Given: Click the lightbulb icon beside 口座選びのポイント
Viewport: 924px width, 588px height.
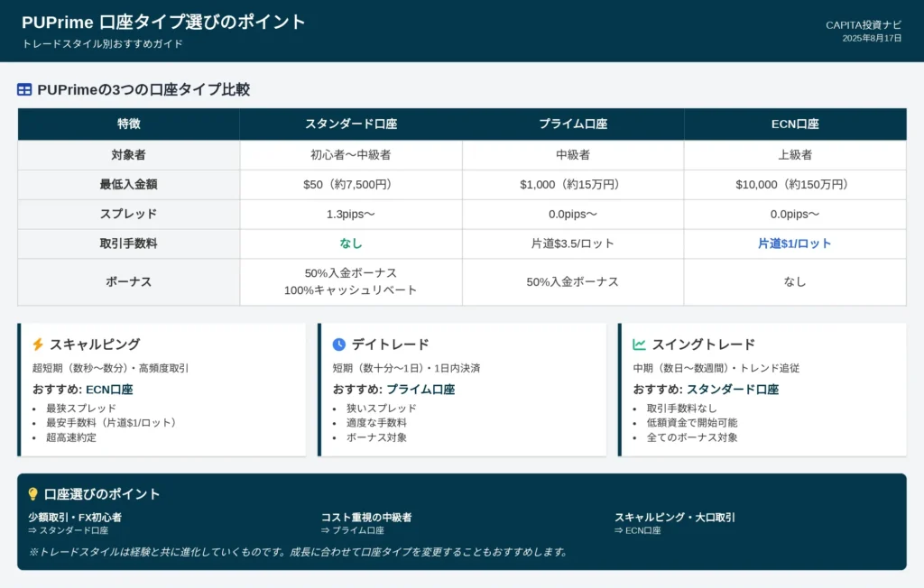Looking at the screenshot, I should (x=33, y=493).
